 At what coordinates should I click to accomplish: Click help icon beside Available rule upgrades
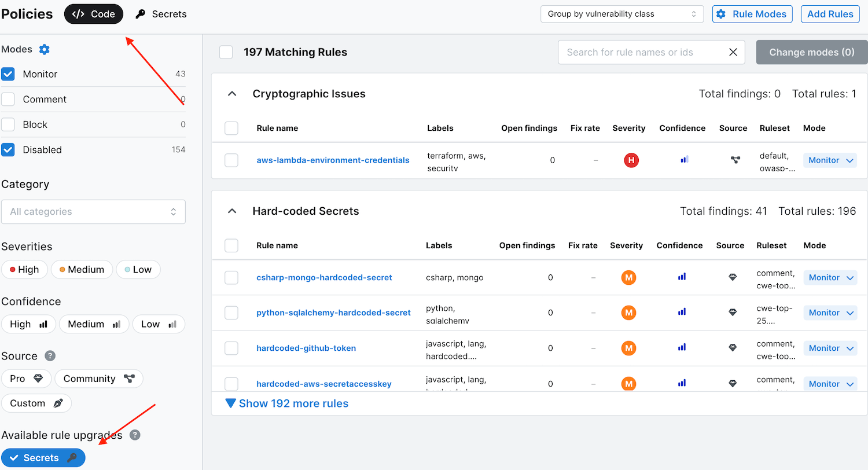(135, 435)
